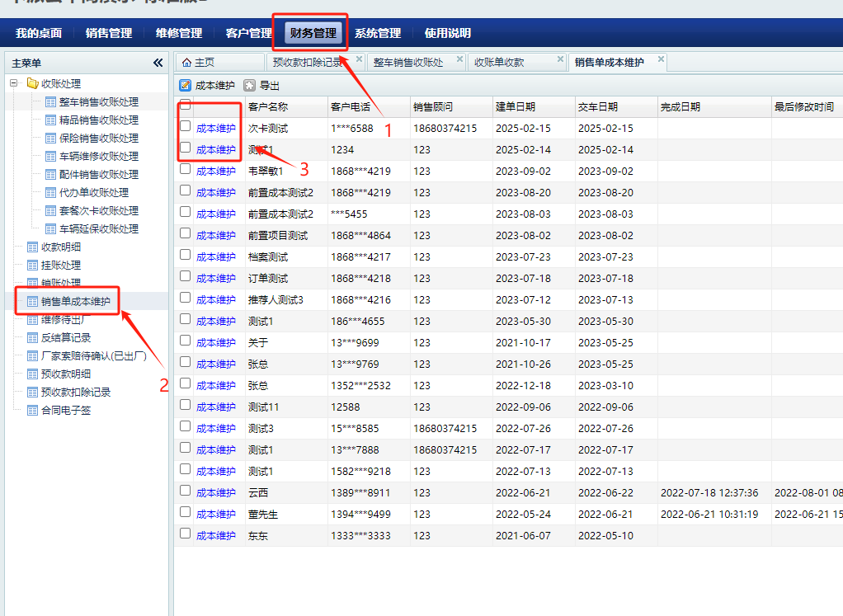
Task: Click the grid icon beside 合同电子签
Action: coord(33,410)
